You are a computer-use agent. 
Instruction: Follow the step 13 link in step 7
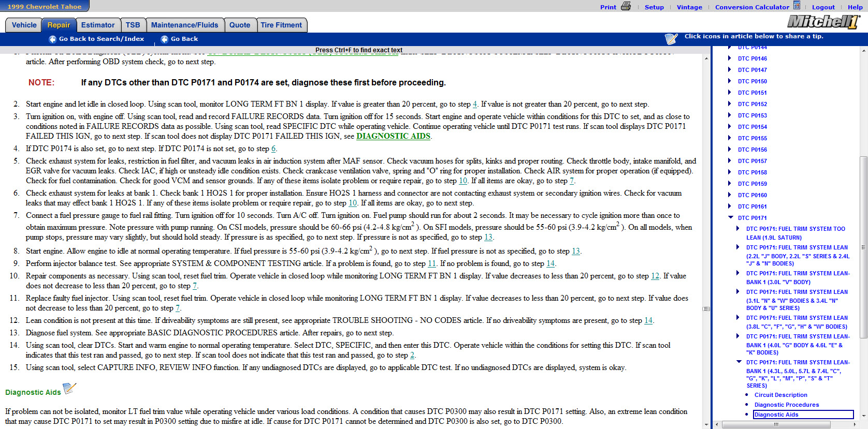click(x=488, y=237)
